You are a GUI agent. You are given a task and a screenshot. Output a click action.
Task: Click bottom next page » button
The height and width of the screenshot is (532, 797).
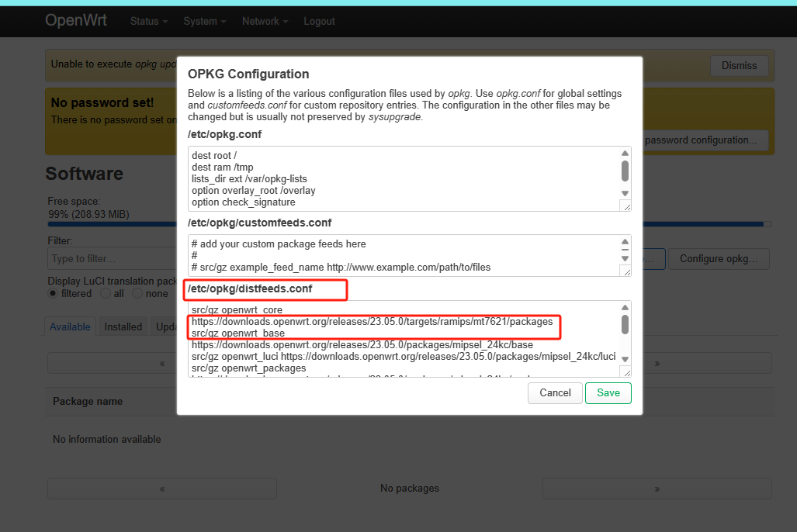(x=657, y=489)
